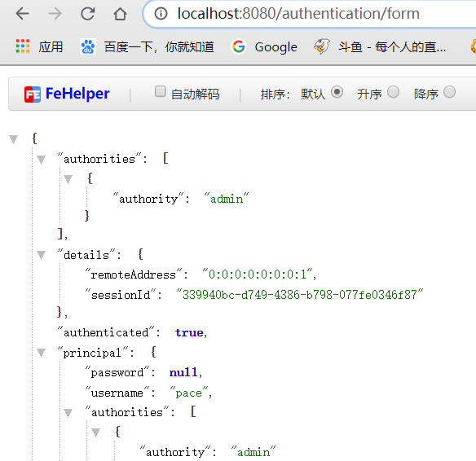Open the 应用 apps grid bookmark
Image resolution: width=476 pixels, height=461 pixels.
(39, 46)
